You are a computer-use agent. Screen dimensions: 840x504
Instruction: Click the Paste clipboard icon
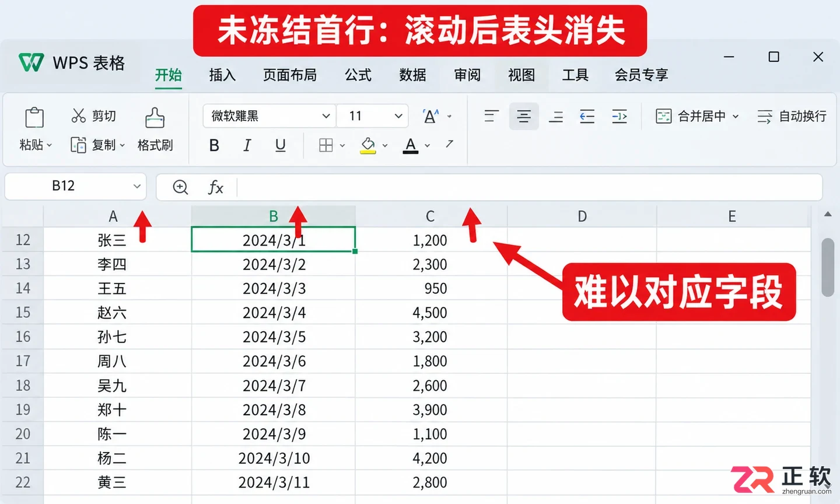[x=34, y=117]
